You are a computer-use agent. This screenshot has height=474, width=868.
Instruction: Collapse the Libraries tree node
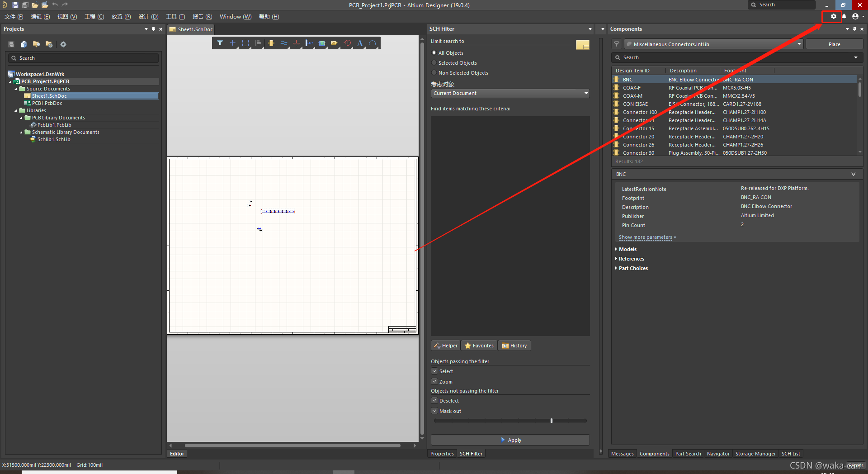click(16, 110)
